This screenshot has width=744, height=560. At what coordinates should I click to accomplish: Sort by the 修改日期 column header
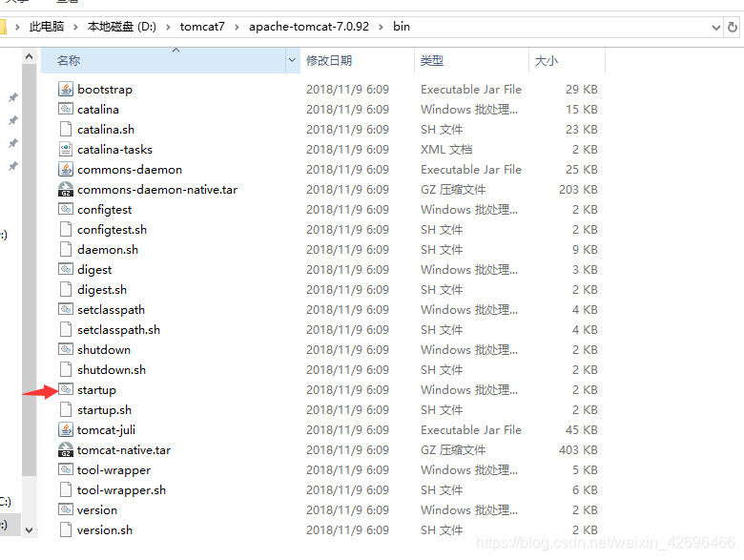[357, 60]
